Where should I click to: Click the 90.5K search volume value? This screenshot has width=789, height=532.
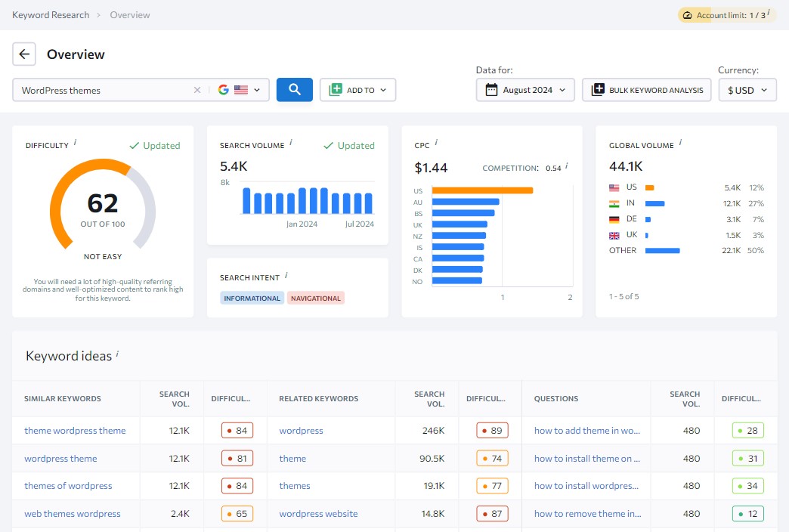(432, 459)
